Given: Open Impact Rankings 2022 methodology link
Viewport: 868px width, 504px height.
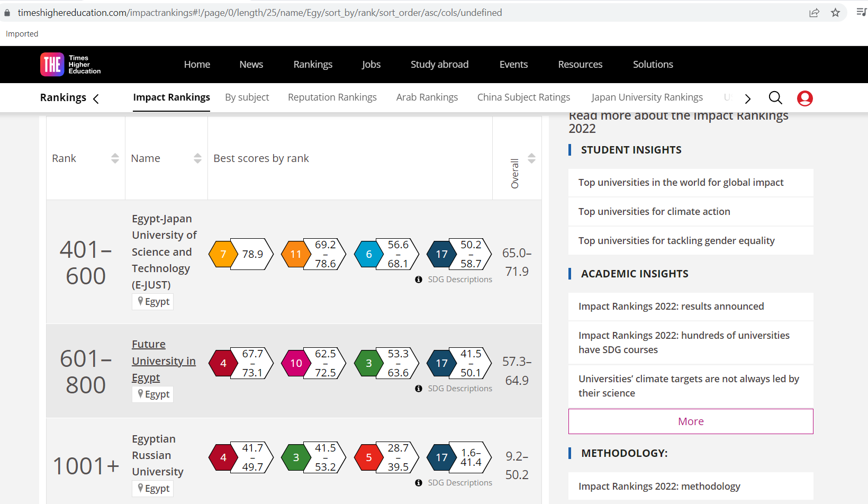Looking at the screenshot, I should tap(691, 487).
